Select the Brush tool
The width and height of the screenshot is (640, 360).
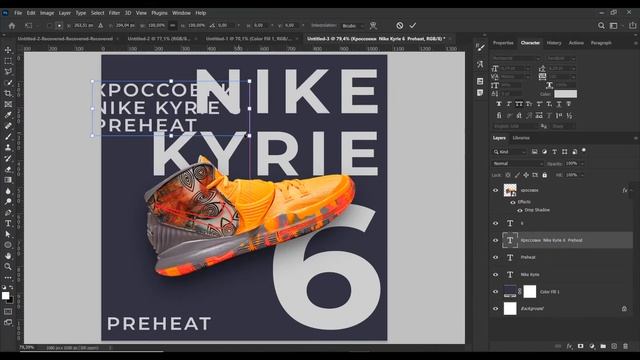[x=8, y=137]
